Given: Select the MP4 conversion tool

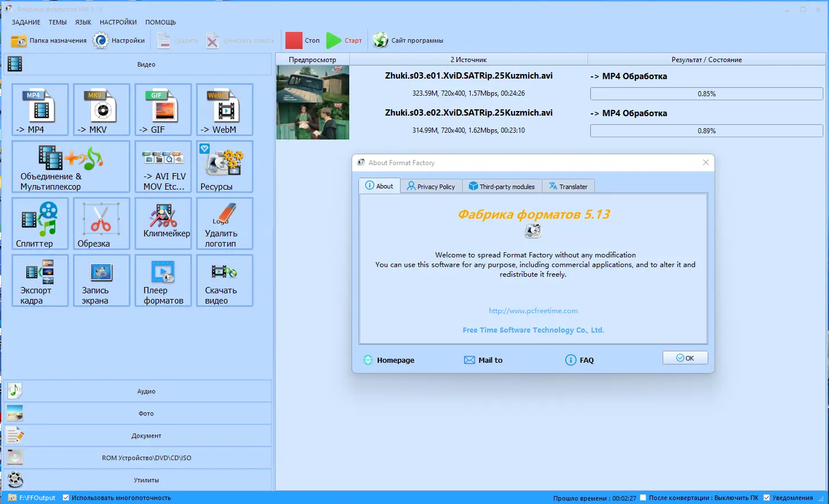Looking at the screenshot, I should click(x=39, y=109).
